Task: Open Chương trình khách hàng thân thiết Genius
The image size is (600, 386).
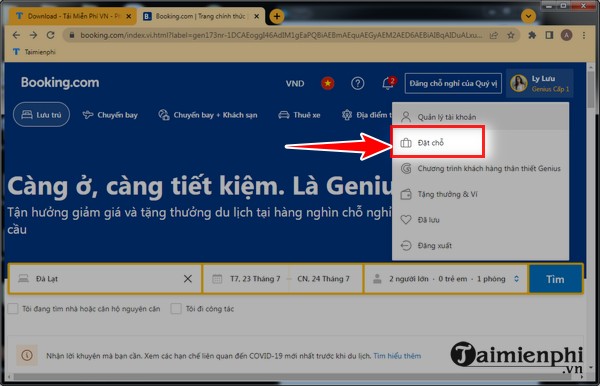Action: 480,168
